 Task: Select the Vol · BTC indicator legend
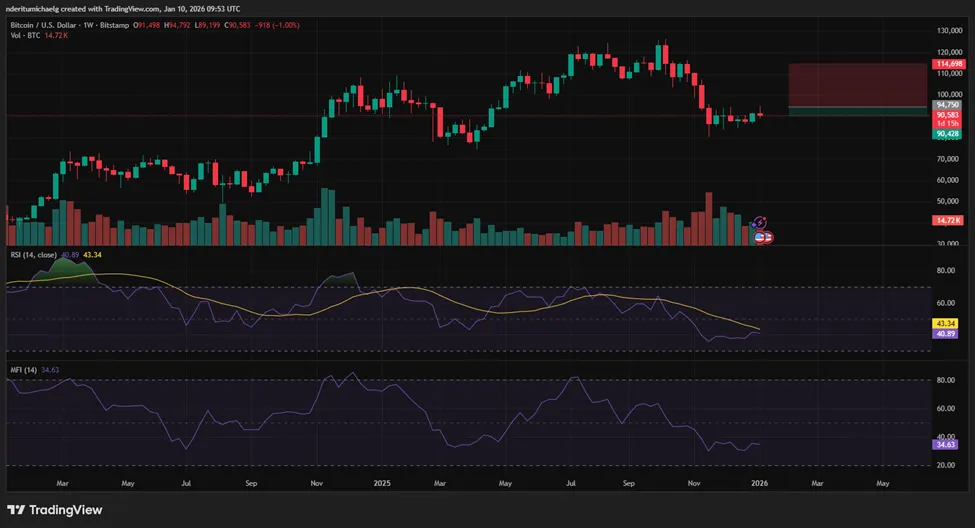(x=25, y=35)
